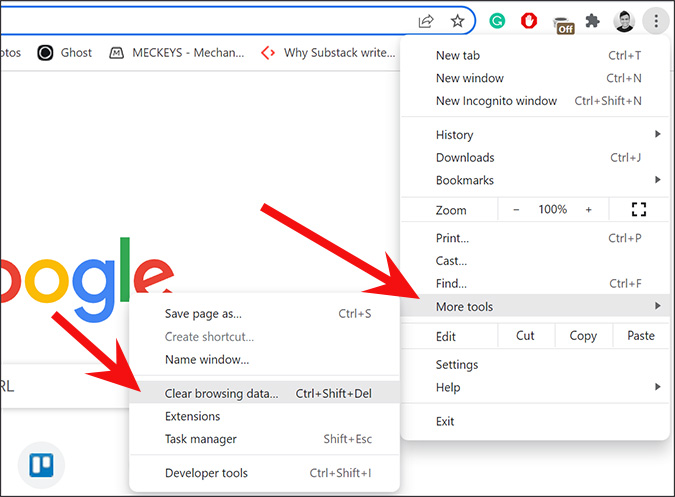675x497 pixels.
Task: Open the Grammarly extension icon
Action: coord(497,21)
